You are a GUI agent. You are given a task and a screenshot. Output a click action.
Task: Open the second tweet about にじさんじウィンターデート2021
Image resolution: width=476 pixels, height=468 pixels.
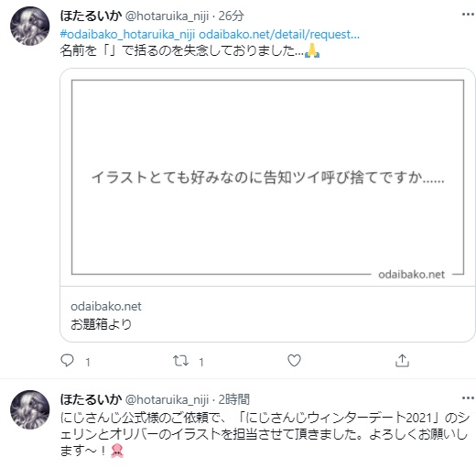(x=264, y=434)
